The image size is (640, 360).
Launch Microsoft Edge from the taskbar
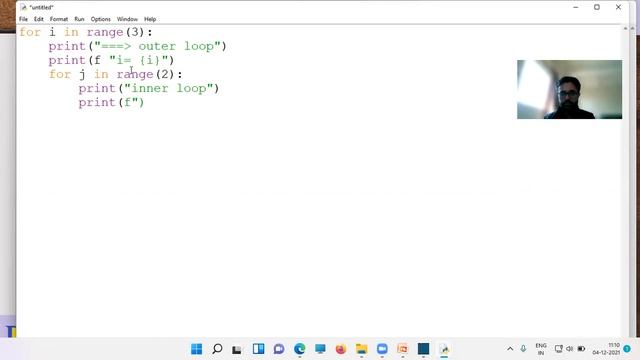pos(300,349)
